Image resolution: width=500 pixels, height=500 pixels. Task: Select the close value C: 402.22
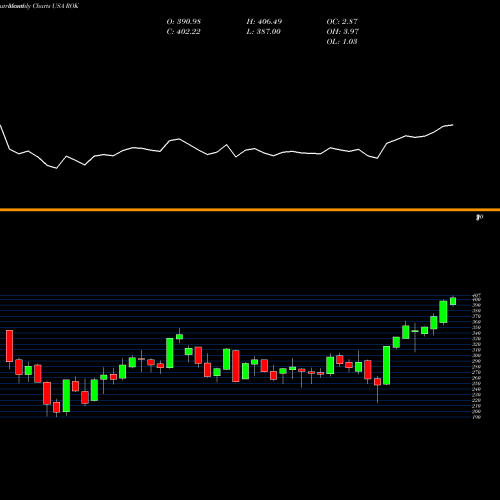[184, 32]
